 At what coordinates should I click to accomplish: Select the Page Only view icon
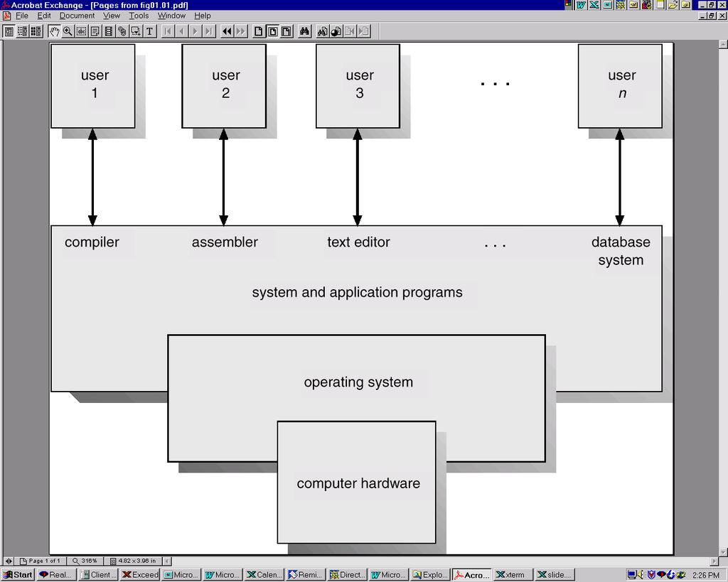9,31
